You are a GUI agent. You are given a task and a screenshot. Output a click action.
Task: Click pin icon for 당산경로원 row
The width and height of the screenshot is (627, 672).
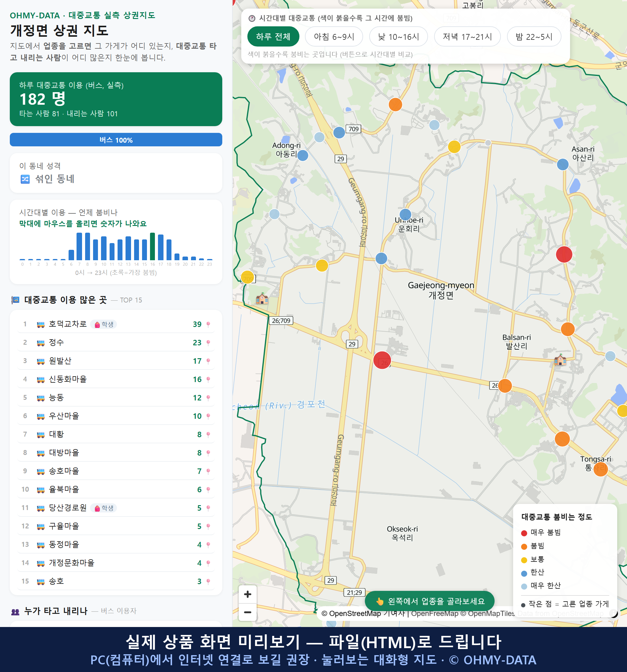coord(208,508)
